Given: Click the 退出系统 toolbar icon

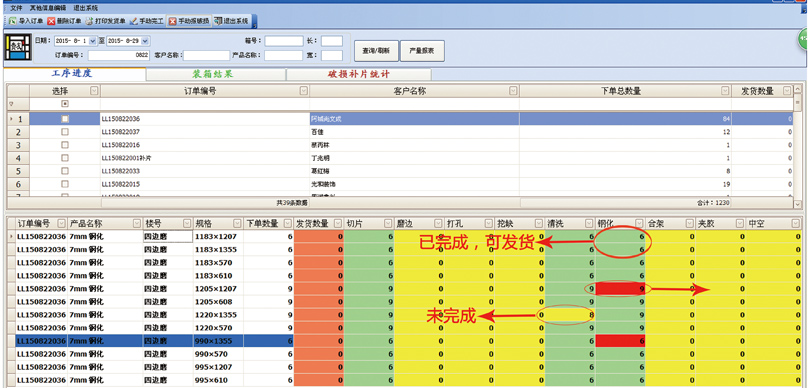Looking at the screenshot, I should click(x=218, y=21).
